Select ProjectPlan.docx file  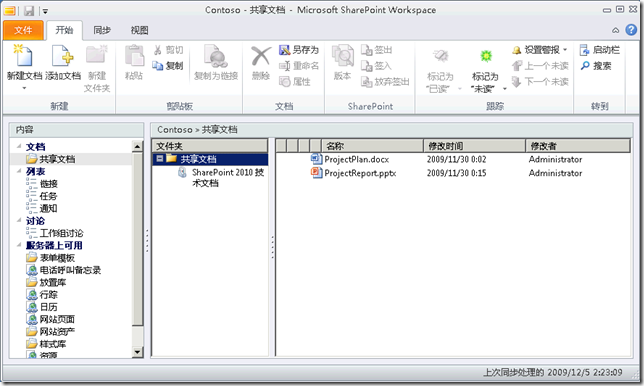pos(356,159)
